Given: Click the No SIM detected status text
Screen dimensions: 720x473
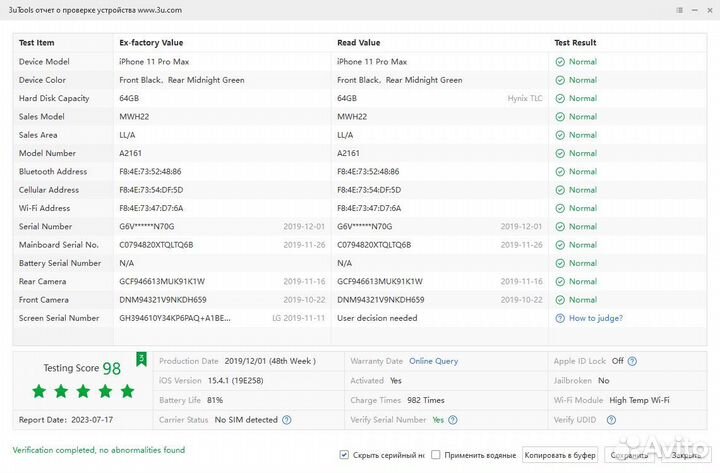Looking at the screenshot, I should (246, 420).
